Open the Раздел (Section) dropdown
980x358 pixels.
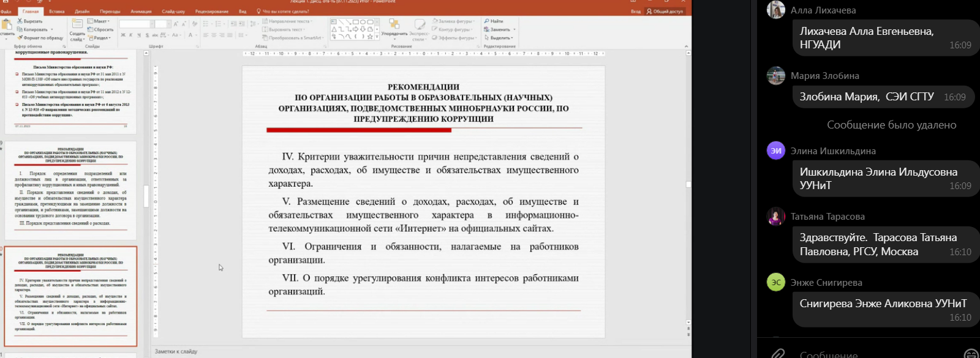[x=100, y=38]
